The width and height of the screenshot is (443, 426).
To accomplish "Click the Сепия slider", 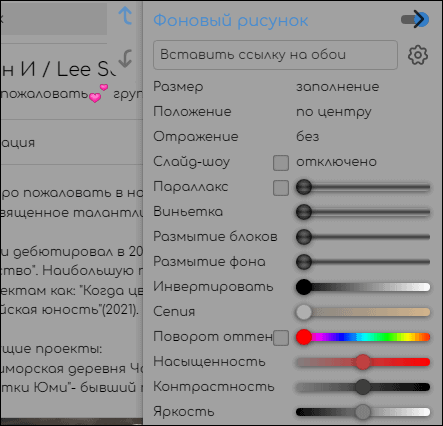I will pyautogui.click(x=363, y=312).
